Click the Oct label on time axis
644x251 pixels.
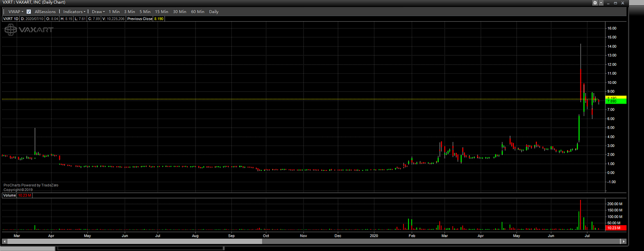tap(265, 235)
